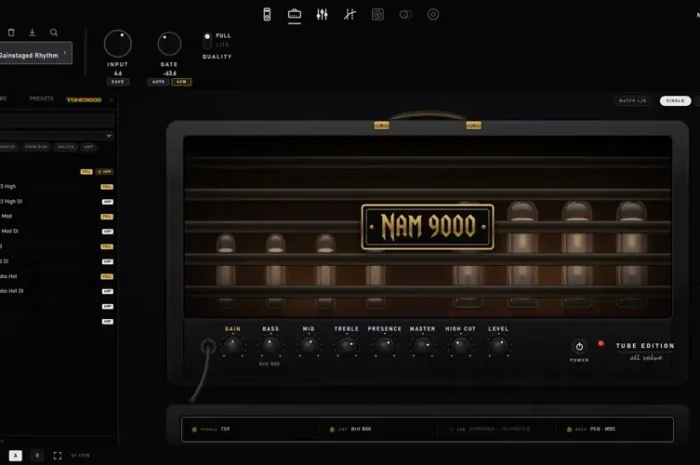Select the 'Mod DI' model row
Image resolution: width=700 pixels, height=465 pixels.
click(x=57, y=231)
